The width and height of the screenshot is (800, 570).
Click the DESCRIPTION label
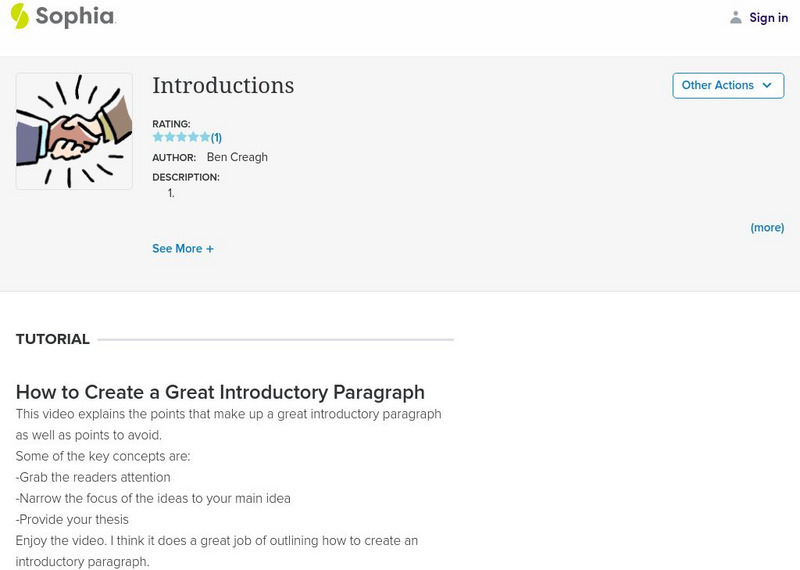tap(186, 177)
